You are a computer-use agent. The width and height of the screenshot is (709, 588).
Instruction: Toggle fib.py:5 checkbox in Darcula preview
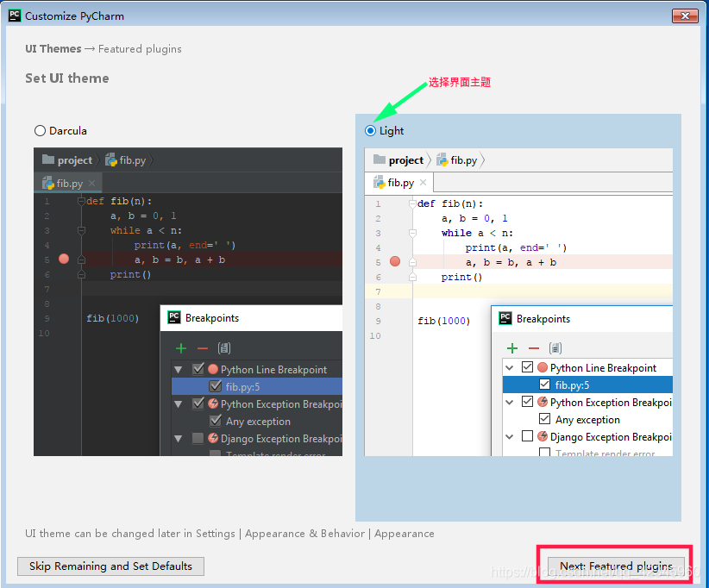[216, 386]
